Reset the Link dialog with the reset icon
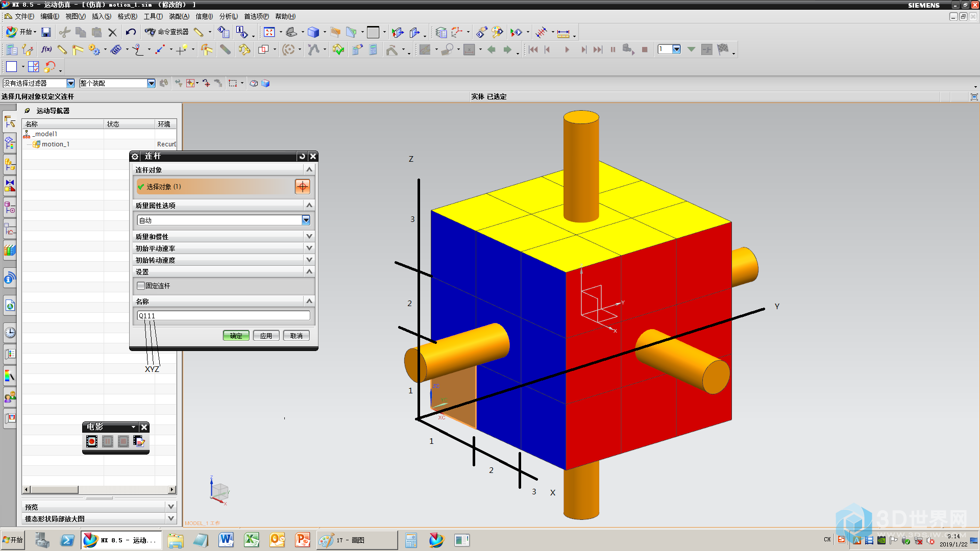Viewport: 980px width, 551px height. 302,156
